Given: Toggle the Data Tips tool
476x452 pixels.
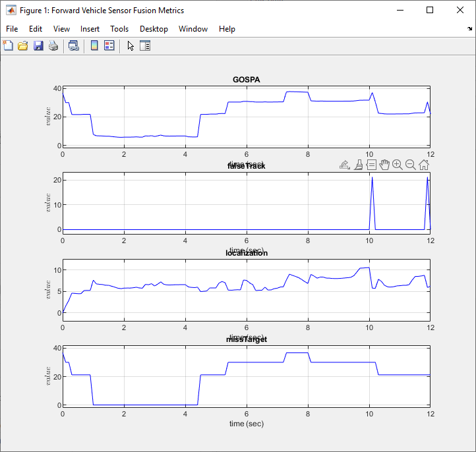Looking at the screenshot, I should click(x=371, y=165).
